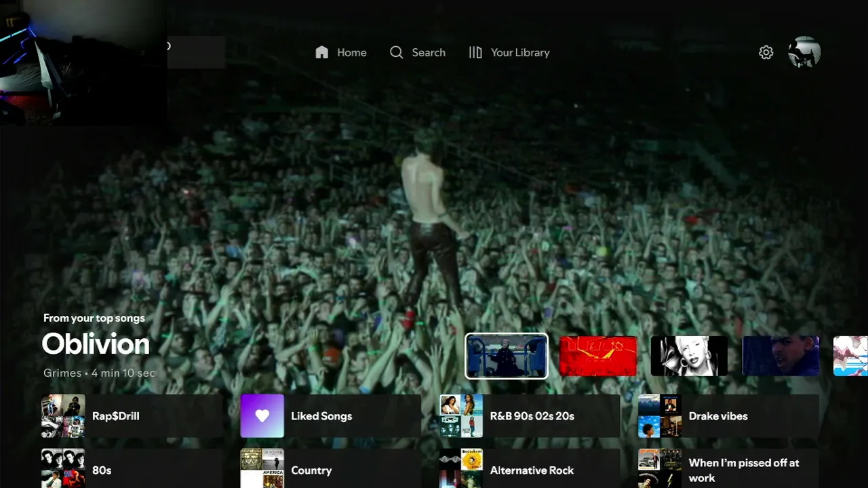Screen dimensions: 868x488
Task: Open the profile avatar menu
Action: tap(805, 52)
